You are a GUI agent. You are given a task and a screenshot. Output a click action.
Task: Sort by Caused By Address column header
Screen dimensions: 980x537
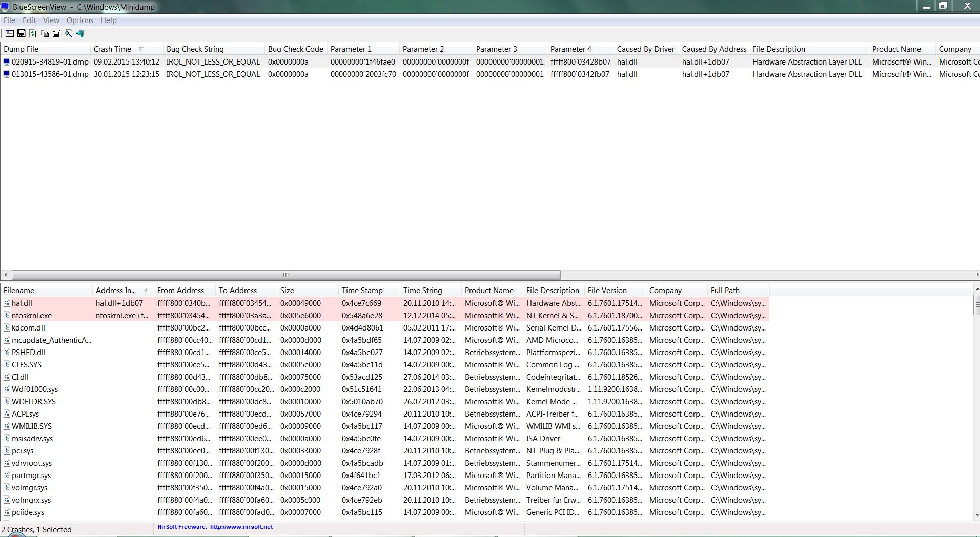click(x=714, y=49)
